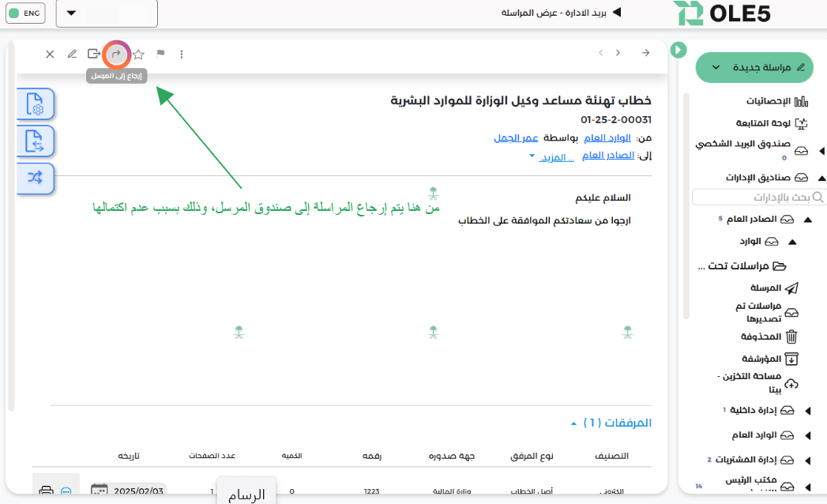Click the عدد الصفحات column header
The height and width of the screenshot is (504, 827).
212,456
